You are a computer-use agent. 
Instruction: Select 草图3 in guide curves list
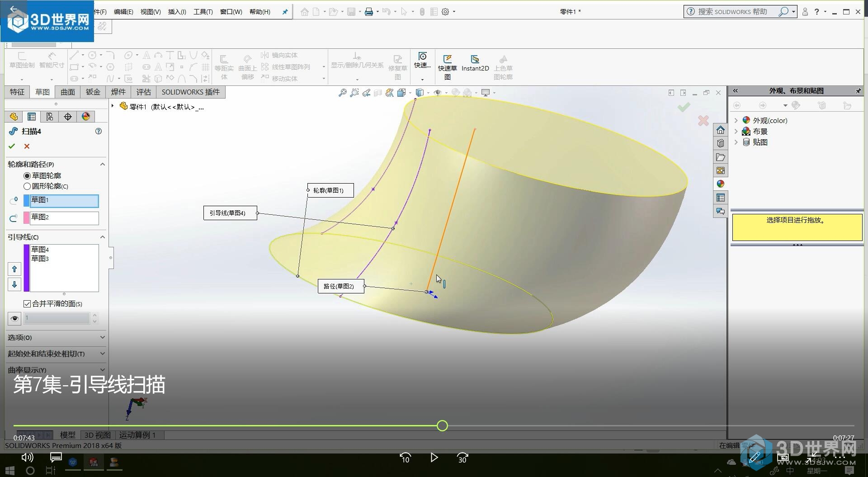click(40, 259)
